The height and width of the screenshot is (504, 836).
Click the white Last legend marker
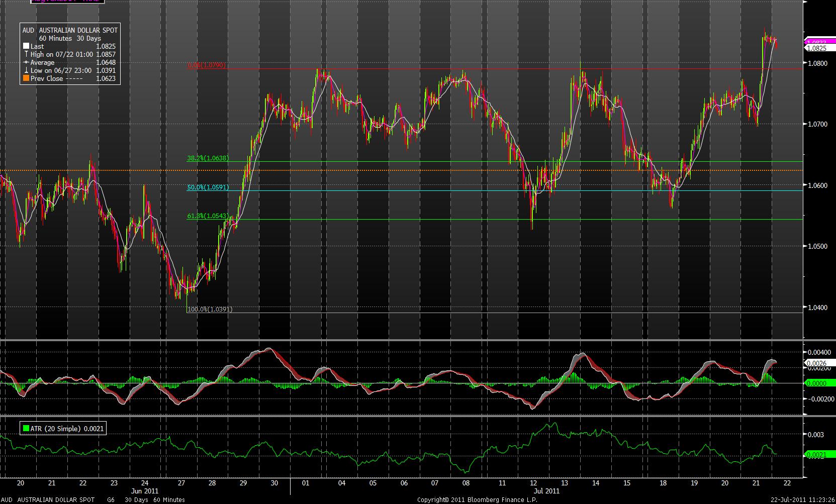click(26, 46)
